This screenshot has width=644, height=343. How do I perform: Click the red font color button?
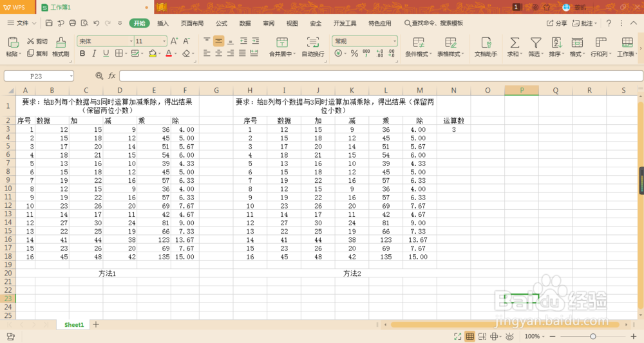click(169, 53)
